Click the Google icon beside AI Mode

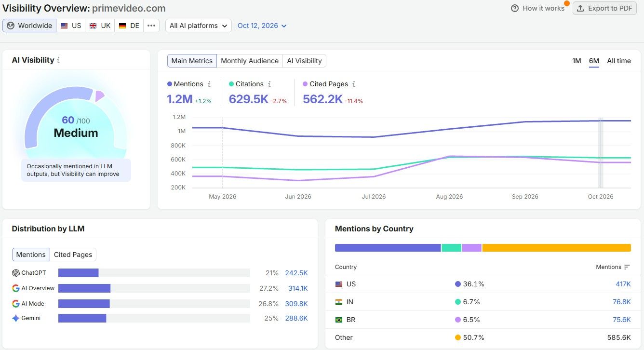tap(16, 304)
